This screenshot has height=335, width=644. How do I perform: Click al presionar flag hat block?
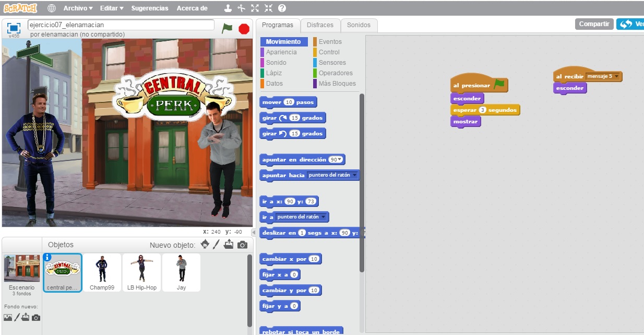[479, 84]
